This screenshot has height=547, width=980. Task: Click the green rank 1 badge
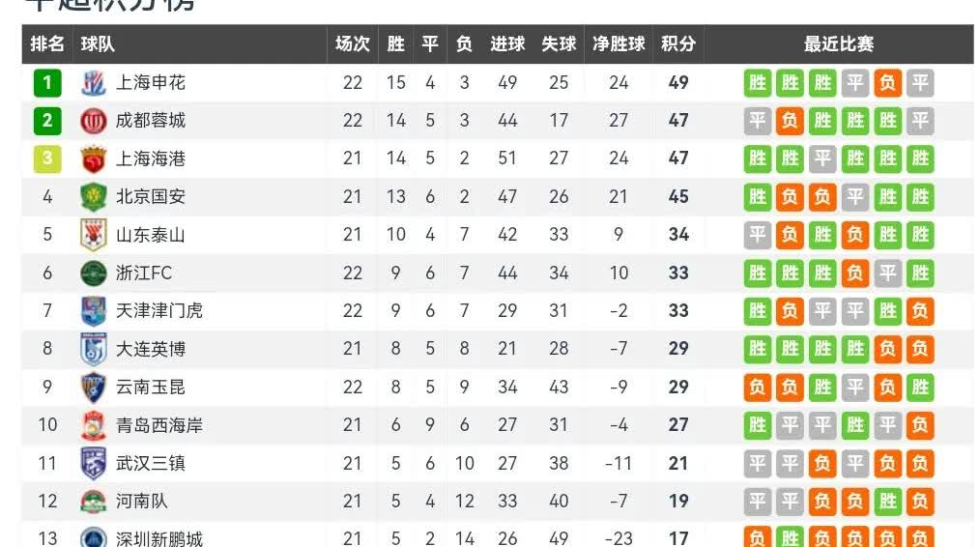pos(47,82)
